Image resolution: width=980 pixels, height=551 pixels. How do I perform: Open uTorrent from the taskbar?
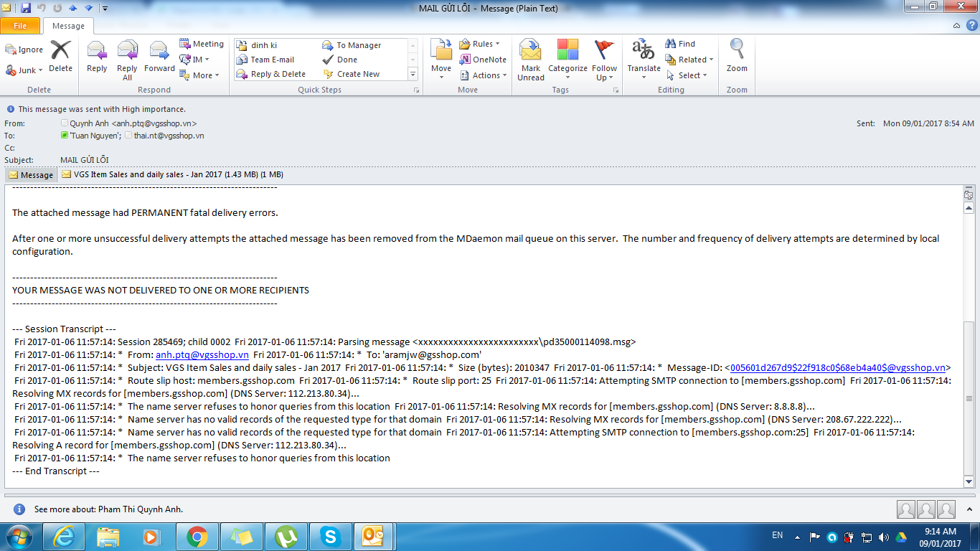click(x=286, y=537)
